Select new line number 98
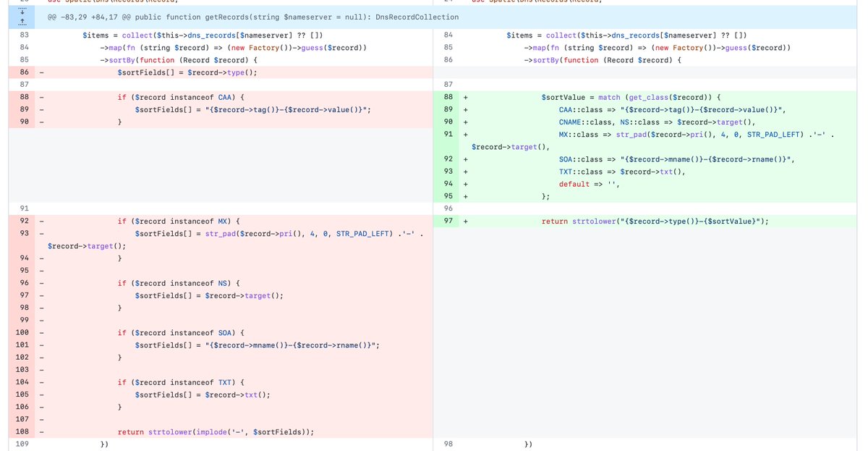 click(448, 444)
